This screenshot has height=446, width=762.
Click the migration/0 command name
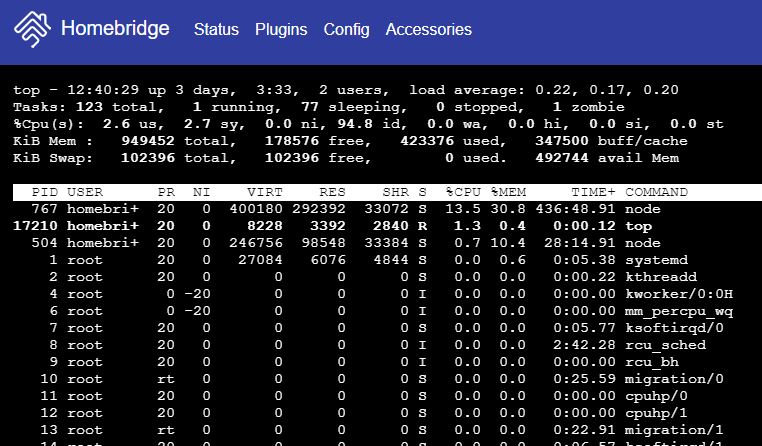[675, 379]
